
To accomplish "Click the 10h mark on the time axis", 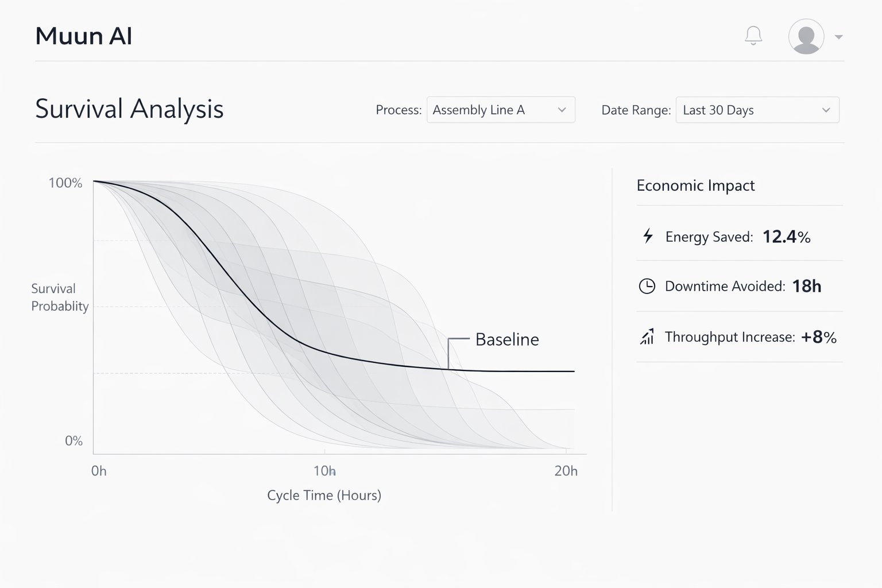I will click(x=324, y=471).
